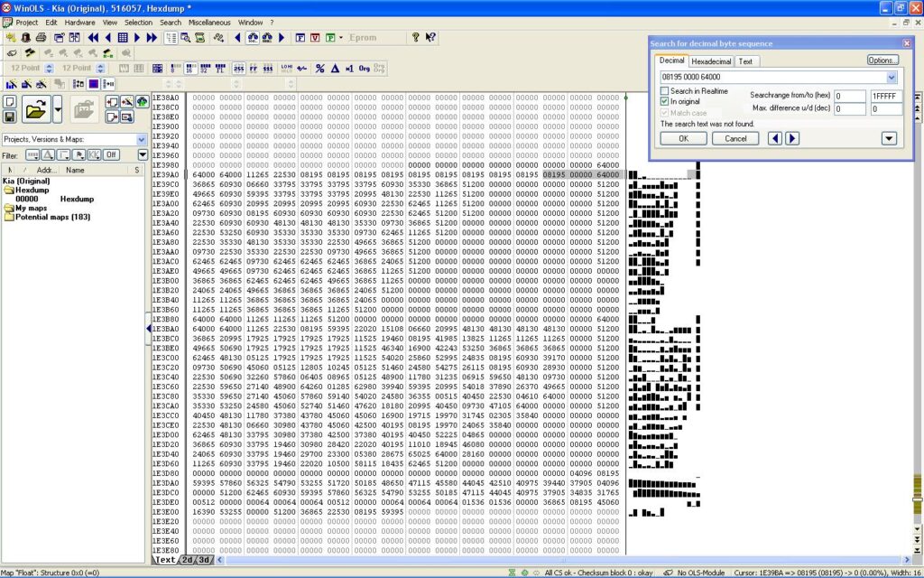
Task: Expand the search dialog with bottom-right arrow
Action: pyautogui.click(x=889, y=138)
